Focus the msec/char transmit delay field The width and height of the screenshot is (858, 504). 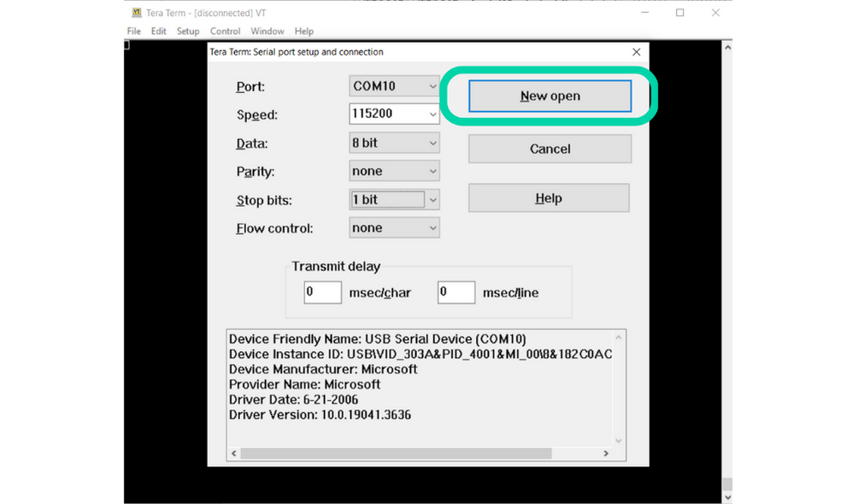(x=322, y=292)
